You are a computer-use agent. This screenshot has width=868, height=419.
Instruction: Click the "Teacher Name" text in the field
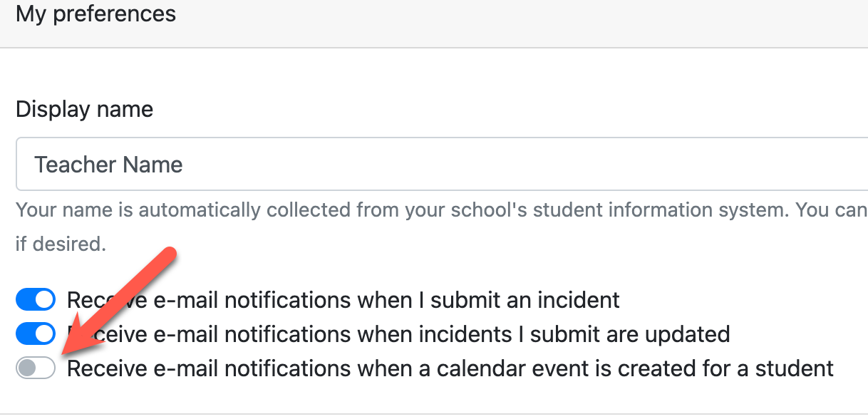coord(108,165)
